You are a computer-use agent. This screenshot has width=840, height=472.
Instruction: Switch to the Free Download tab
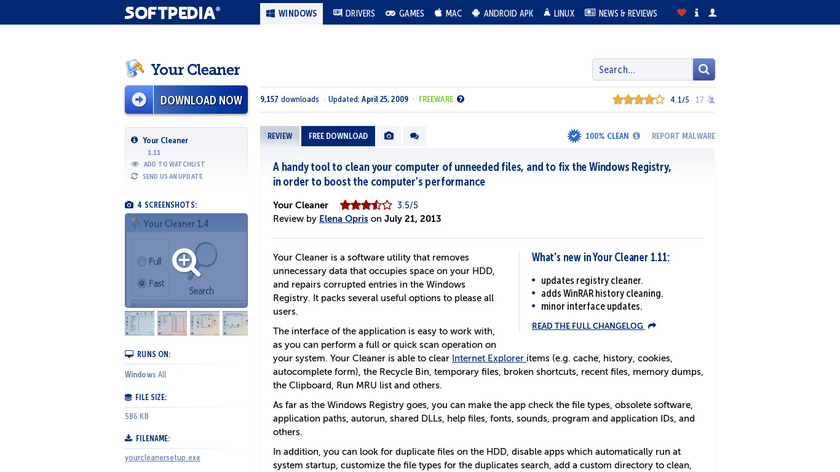[338, 136]
